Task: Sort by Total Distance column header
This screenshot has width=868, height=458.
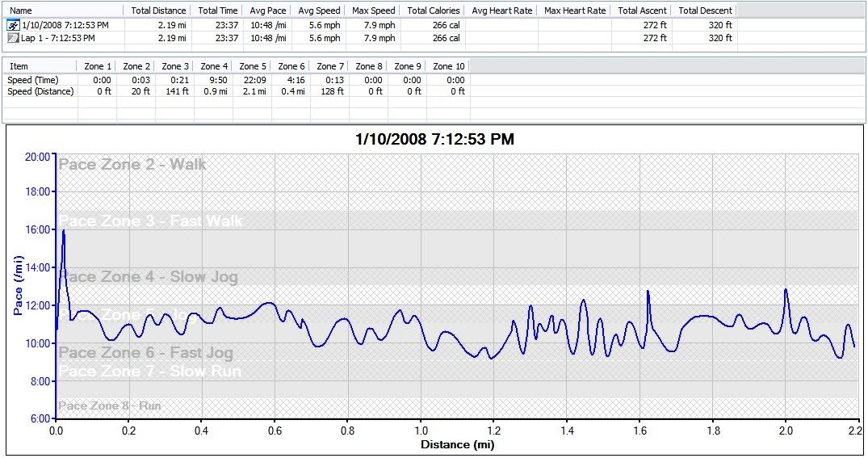Action: point(158,11)
